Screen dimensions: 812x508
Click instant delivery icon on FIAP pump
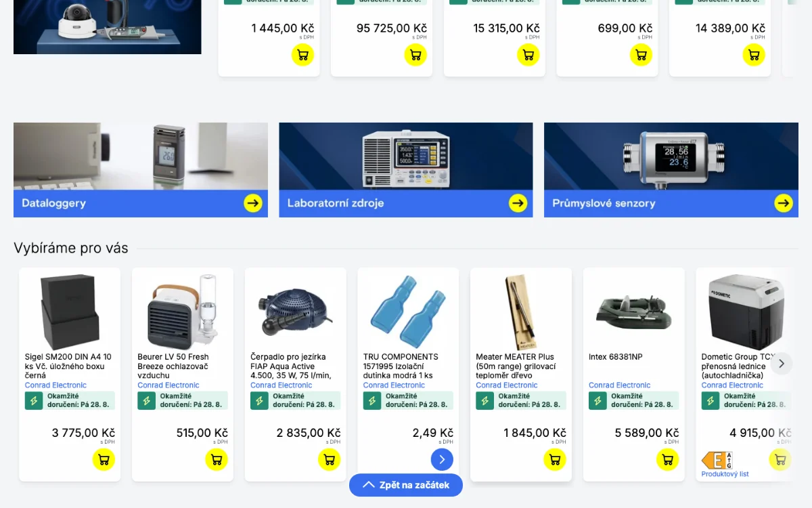(x=260, y=400)
